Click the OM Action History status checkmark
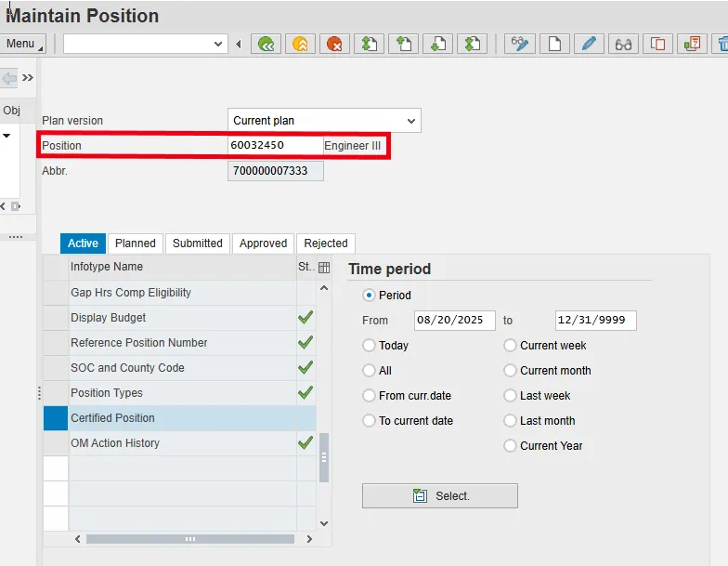728x566 pixels. [x=305, y=442]
